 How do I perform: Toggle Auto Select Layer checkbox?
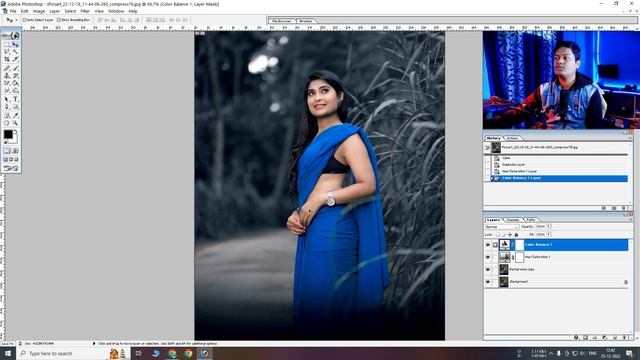[24, 20]
